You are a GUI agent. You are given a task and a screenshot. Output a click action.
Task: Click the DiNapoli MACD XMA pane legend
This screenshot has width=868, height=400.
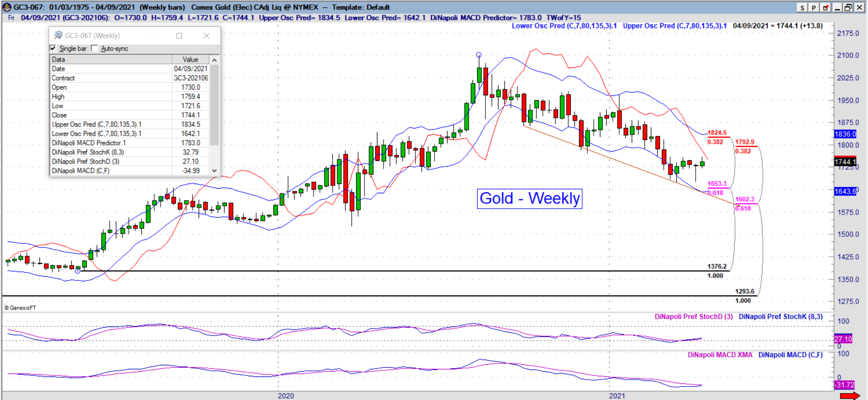pos(720,355)
